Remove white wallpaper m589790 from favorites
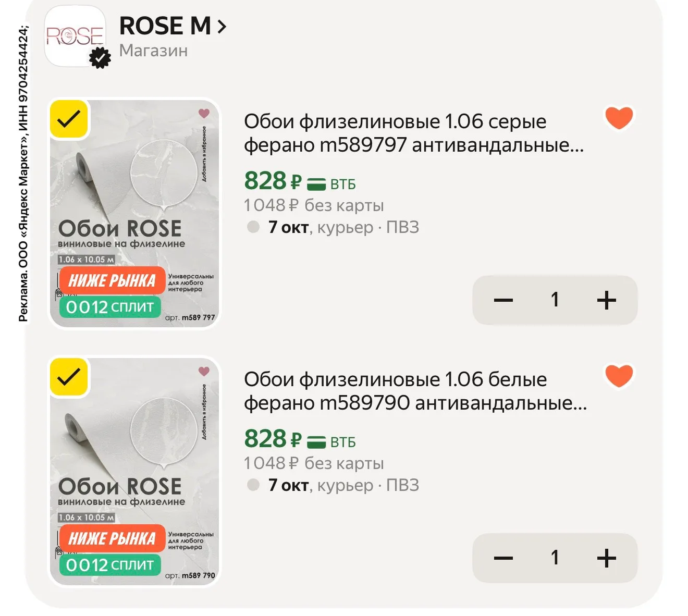Screen dimensions: 688x616 [619, 376]
